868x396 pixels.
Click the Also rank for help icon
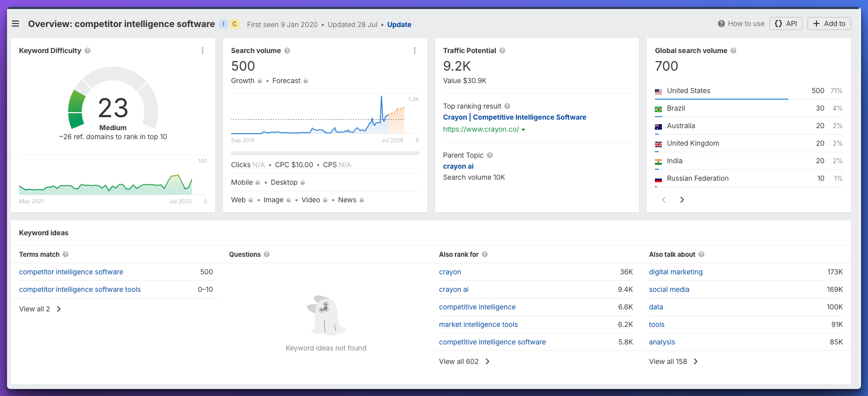tap(485, 254)
